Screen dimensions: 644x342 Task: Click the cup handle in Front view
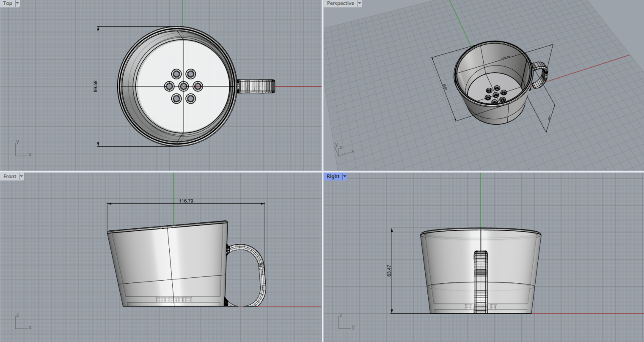(x=262, y=275)
